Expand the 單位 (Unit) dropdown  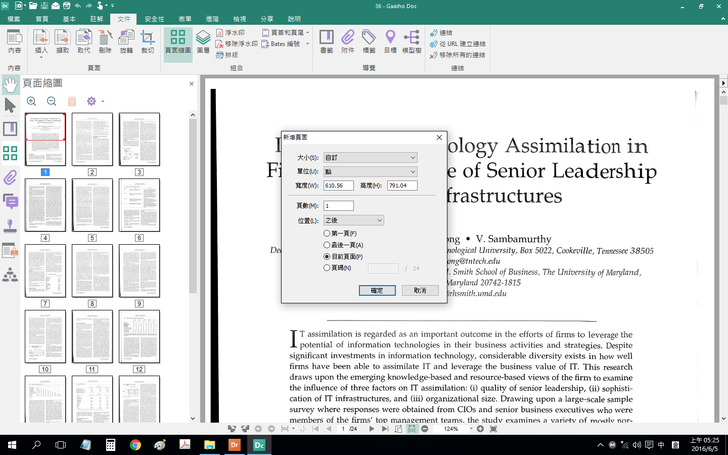(370, 172)
